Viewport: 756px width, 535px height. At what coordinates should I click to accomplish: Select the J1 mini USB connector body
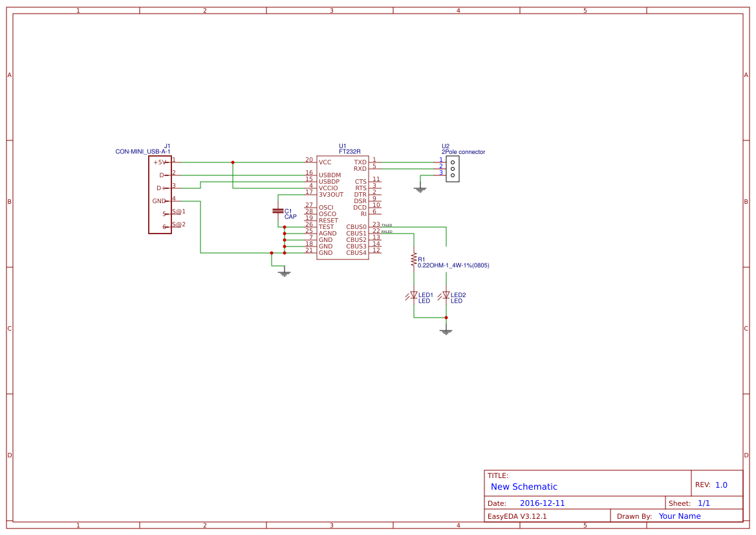tap(160, 194)
